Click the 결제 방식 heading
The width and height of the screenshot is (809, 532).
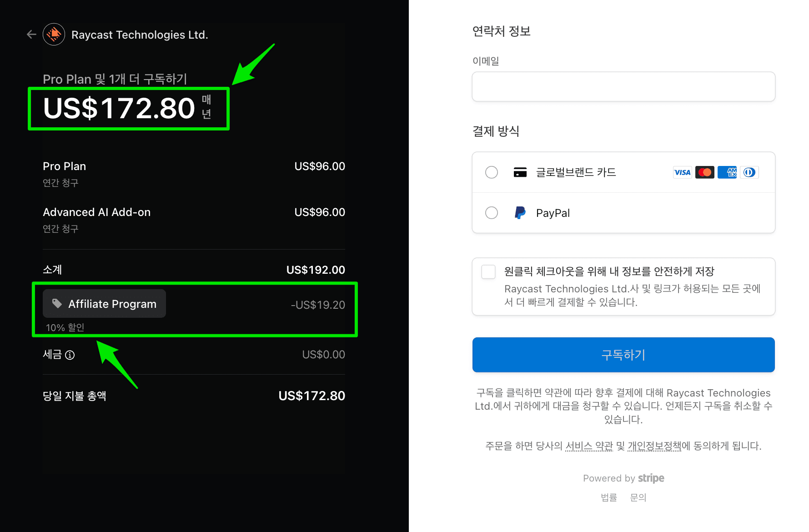coord(496,131)
